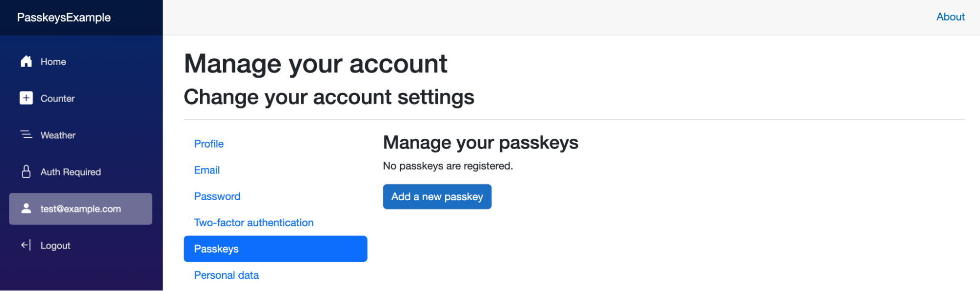This screenshot has width=980, height=291.
Task: Select the Profile settings tab
Action: click(x=209, y=144)
